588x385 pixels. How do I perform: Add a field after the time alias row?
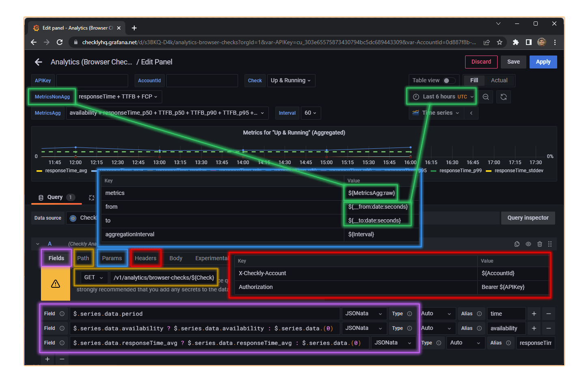click(x=534, y=314)
